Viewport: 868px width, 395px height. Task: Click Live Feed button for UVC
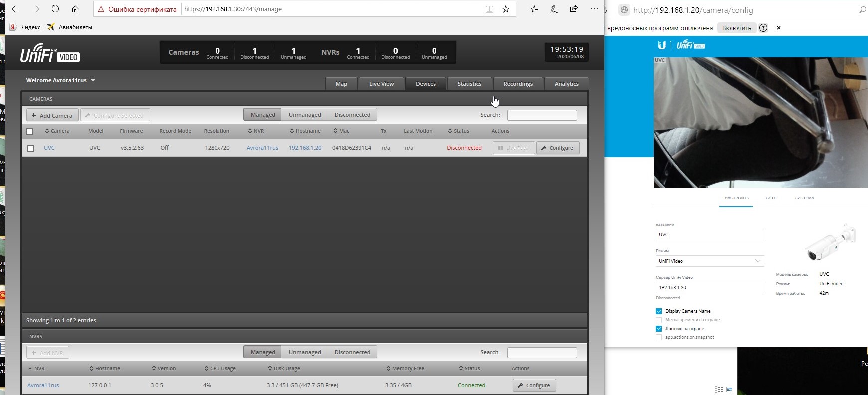tap(514, 148)
